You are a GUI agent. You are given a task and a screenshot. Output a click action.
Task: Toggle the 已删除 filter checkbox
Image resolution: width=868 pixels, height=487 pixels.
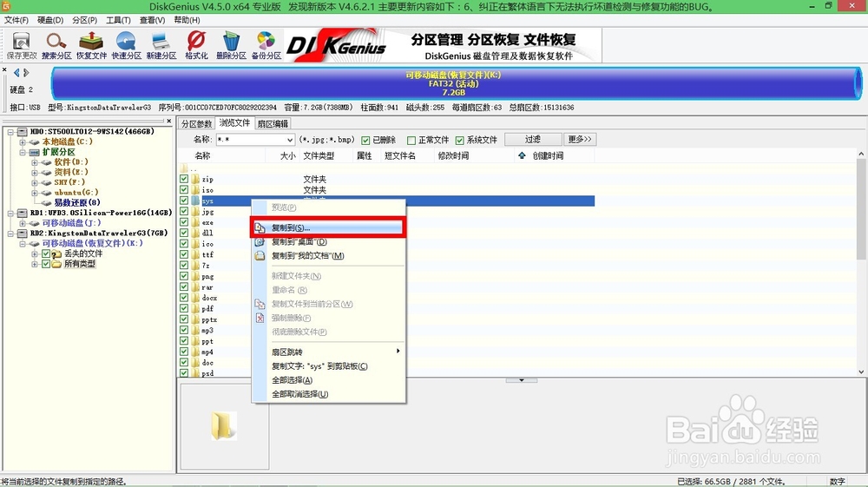[x=365, y=140]
